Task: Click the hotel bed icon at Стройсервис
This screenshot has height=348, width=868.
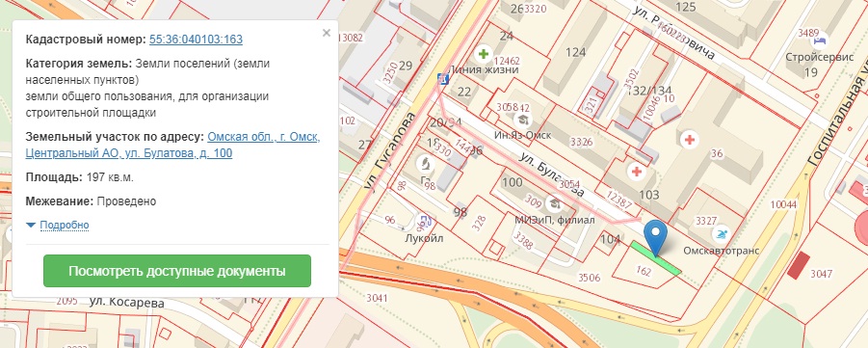Action: coord(820,41)
